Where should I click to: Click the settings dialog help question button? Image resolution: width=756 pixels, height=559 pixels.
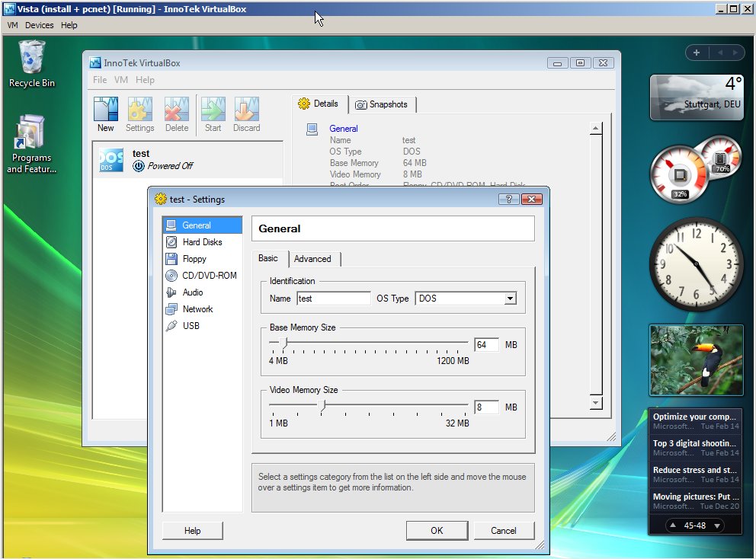(x=508, y=199)
